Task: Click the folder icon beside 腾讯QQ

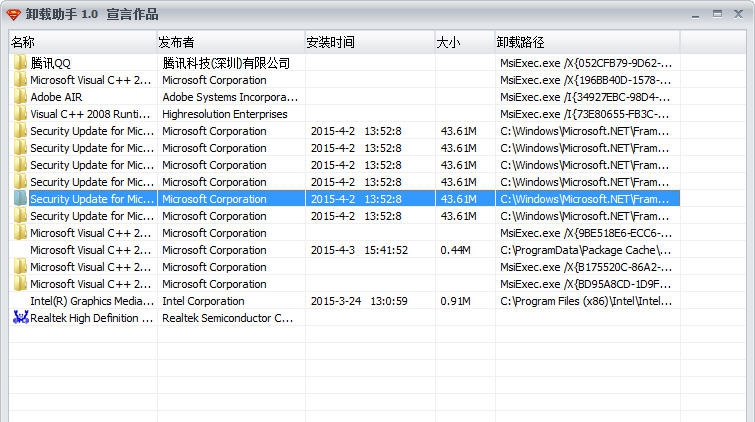Action: pos(20,63)
